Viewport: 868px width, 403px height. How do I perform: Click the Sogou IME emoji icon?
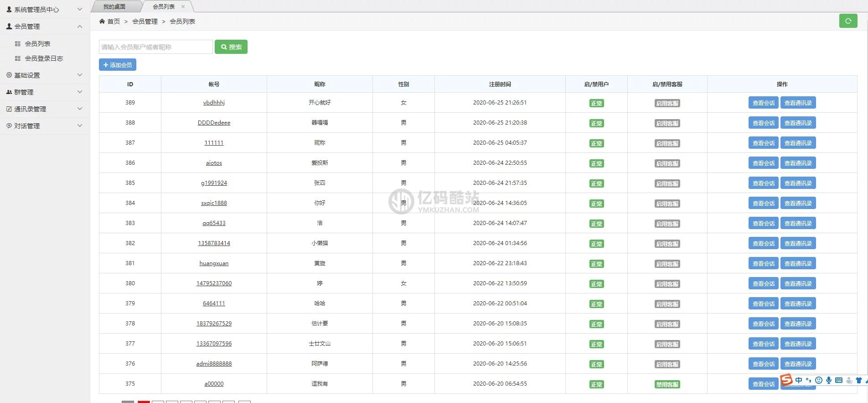coord(819,380)
